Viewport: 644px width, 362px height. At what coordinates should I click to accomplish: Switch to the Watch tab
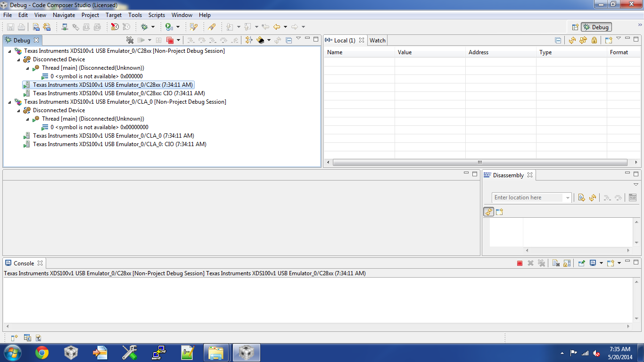pyautogui.click(x=378, y=41)
